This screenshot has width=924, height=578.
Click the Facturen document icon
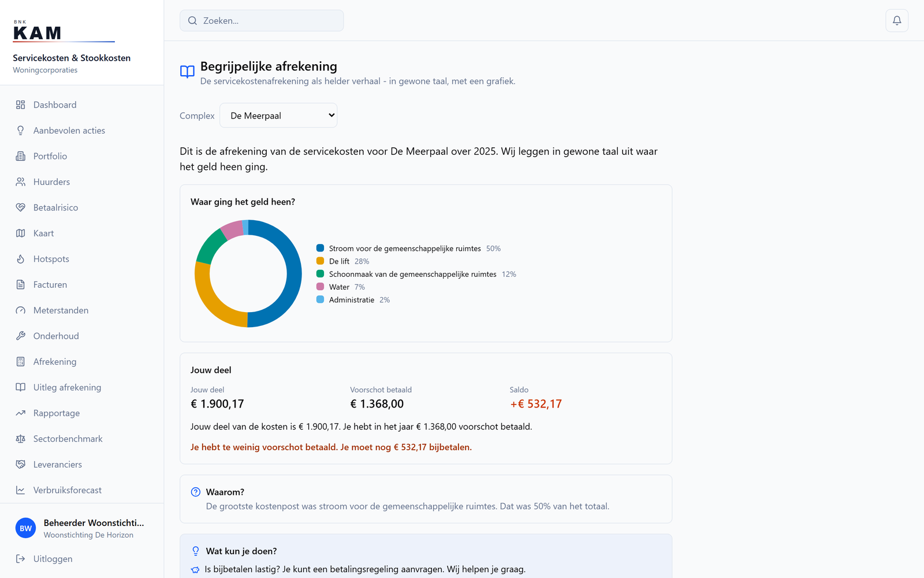21,285
